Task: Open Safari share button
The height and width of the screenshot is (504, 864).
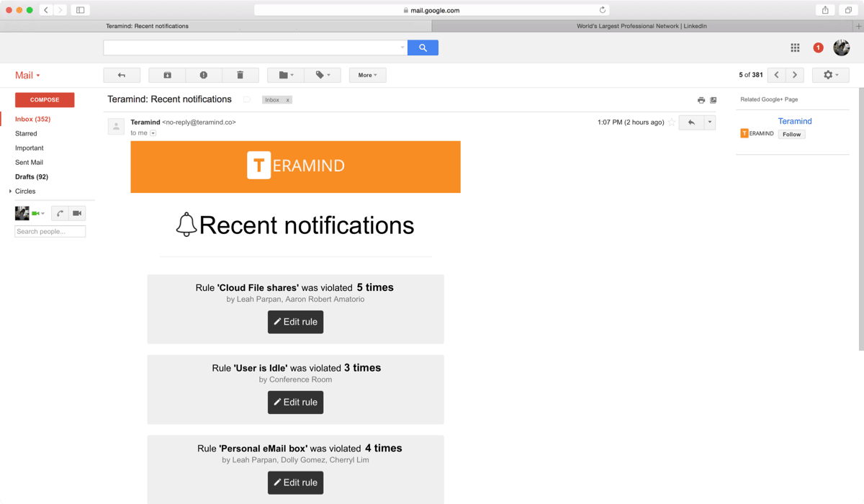Action: pyautogui.click(x=825, y=10)
